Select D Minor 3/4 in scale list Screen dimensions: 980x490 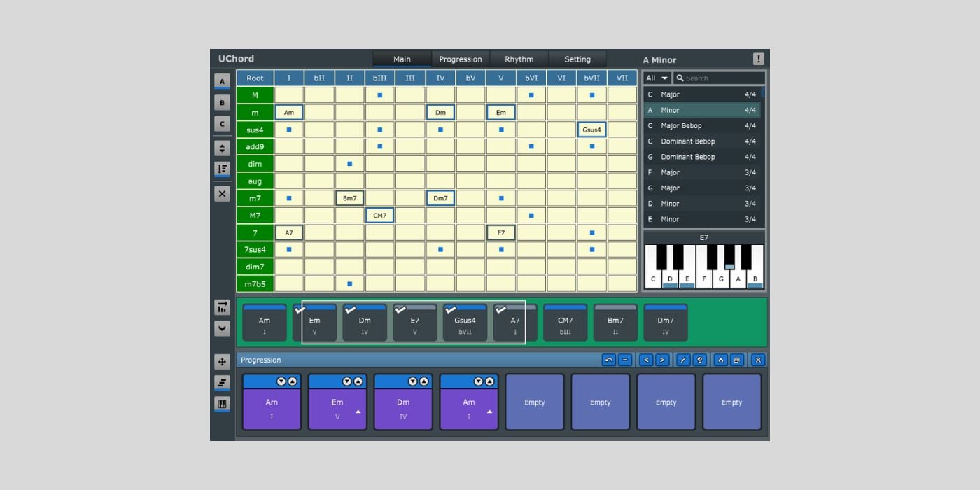pos(702,204)
